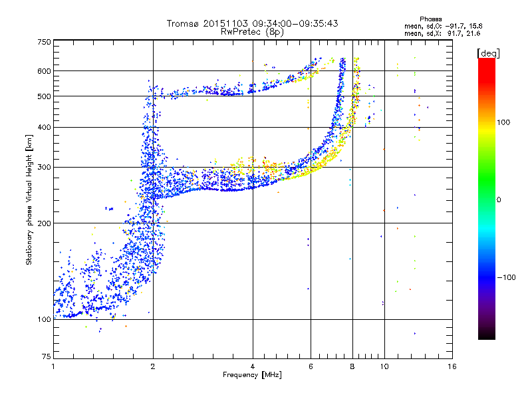
Task: Click the 'Frequency [MHz]' x-axis label
Action: [x=252, y=375]
